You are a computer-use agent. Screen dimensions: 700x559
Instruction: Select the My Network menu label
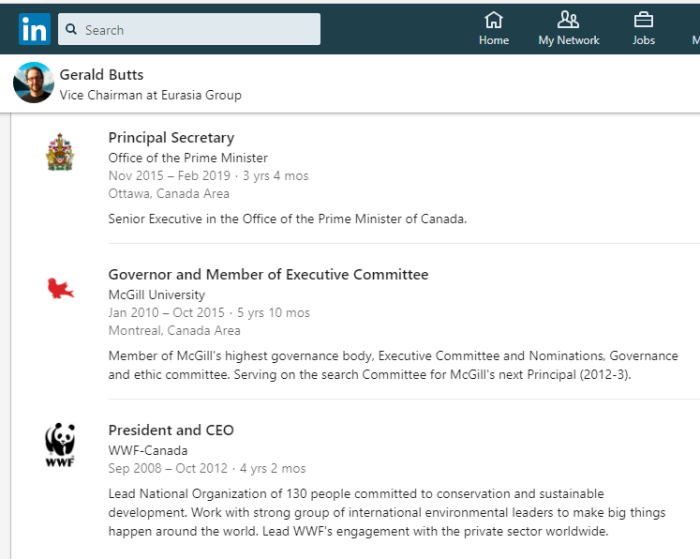point(568,40)
